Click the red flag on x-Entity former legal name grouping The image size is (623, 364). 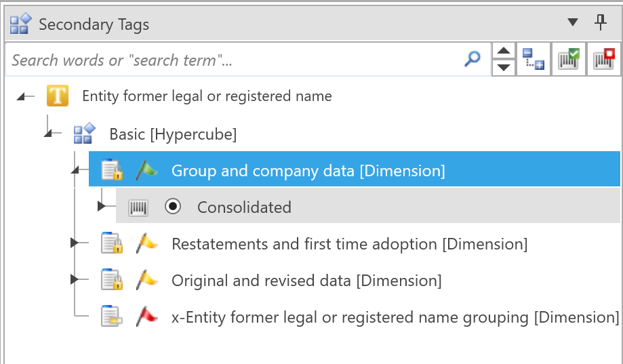[146, 317]
